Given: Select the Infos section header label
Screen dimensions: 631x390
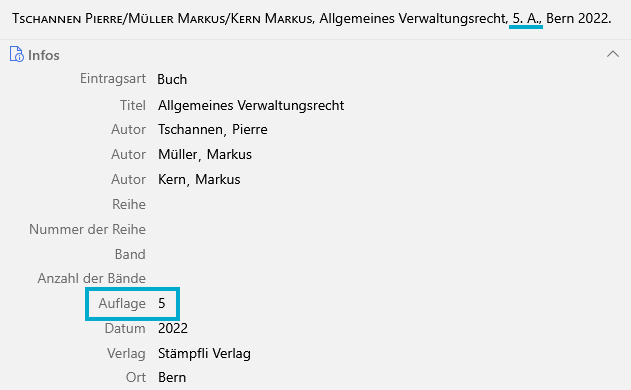Looking at the screenshot, I should point(43,55).
